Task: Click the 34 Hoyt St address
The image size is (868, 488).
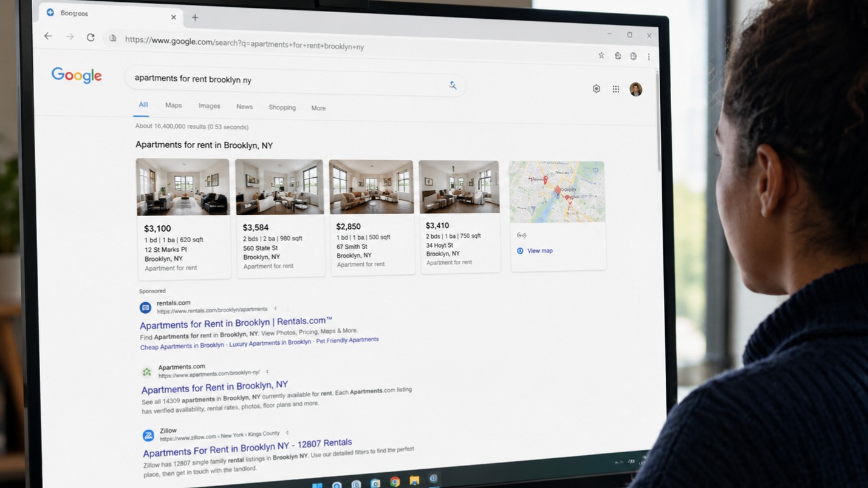Action: pyautogui.click(x=440, y=245)
